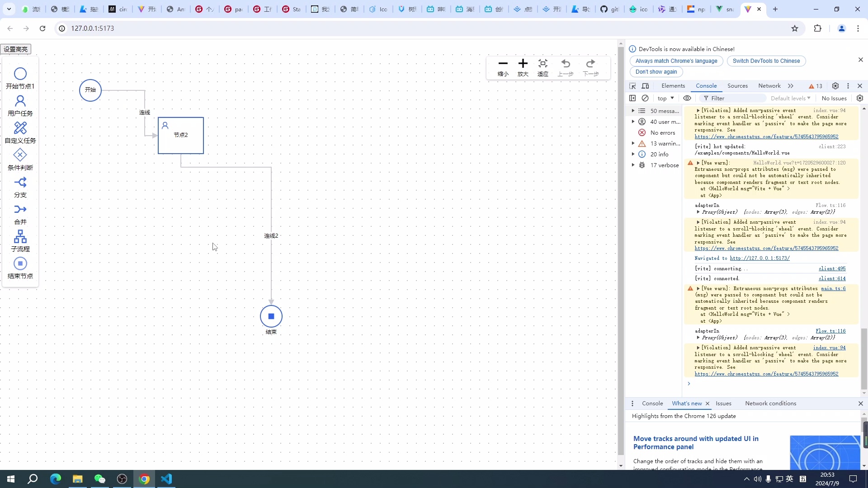
Task: Fit the canvas using the 适应 icon
Action: pyautogui.click(x=543, y=64)
